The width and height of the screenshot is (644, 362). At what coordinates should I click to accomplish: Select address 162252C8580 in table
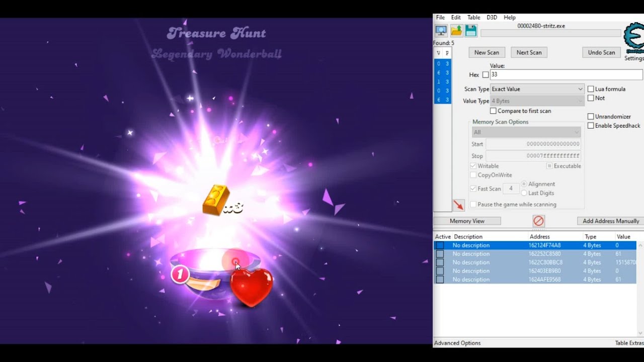tap(544, 254)
